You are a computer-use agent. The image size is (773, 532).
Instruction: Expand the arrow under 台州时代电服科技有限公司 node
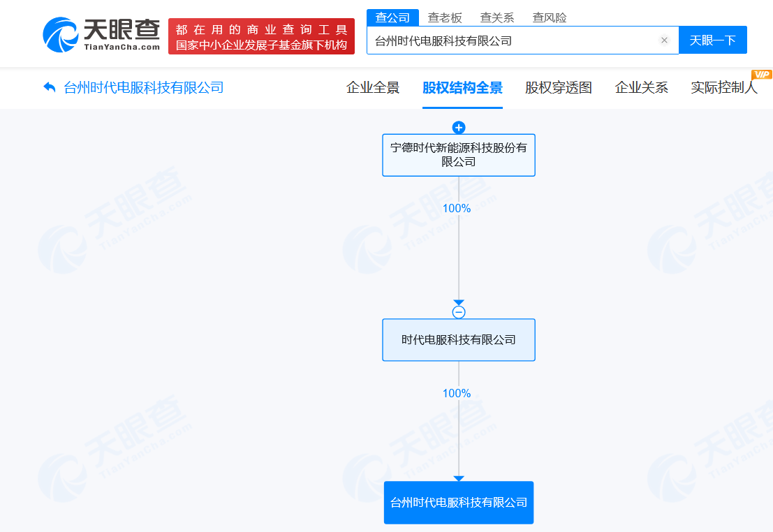(458, 478)
